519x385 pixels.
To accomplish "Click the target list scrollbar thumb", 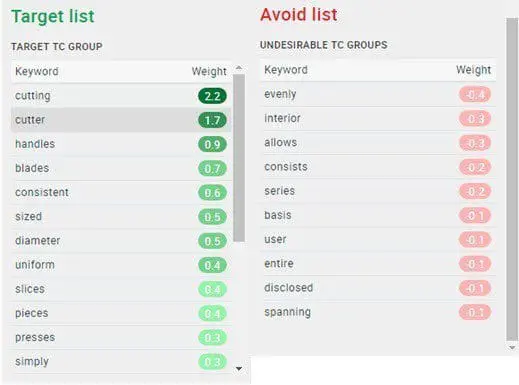I will coord(239,158).
